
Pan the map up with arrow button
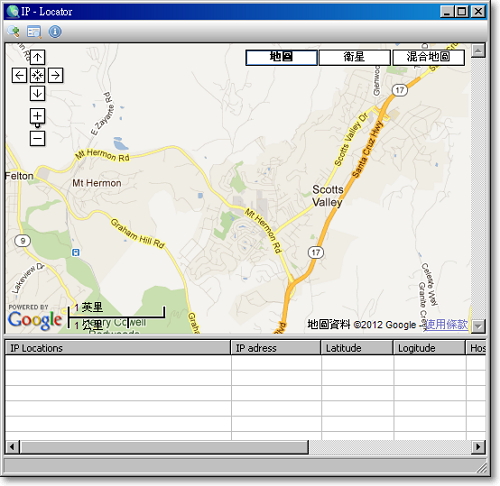37,57
